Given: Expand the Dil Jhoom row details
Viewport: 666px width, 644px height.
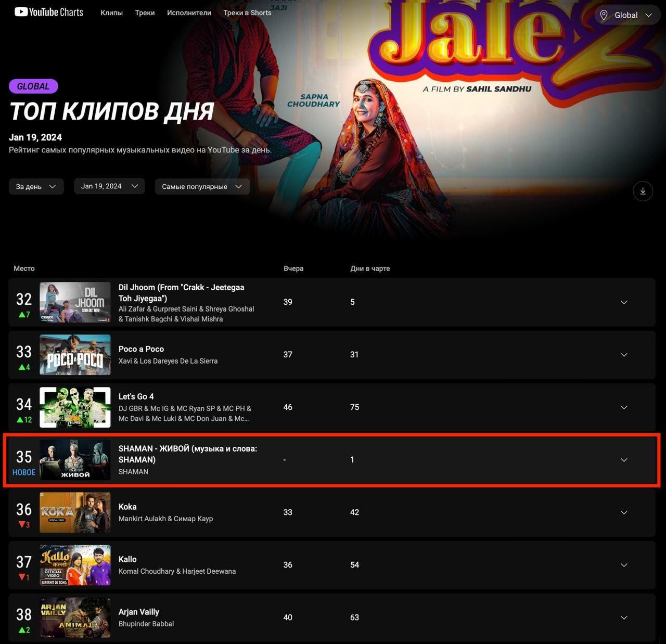Looking at the screenshot, I should pos(624,302).
